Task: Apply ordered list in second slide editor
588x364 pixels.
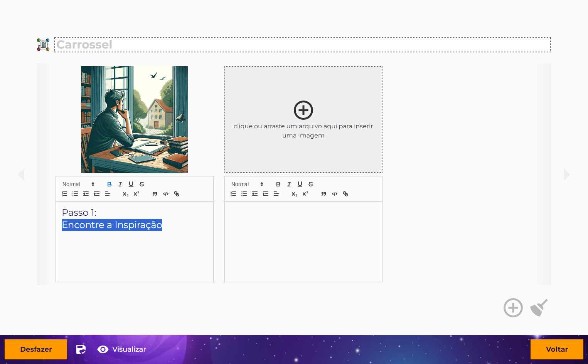Action: point(233,194)
